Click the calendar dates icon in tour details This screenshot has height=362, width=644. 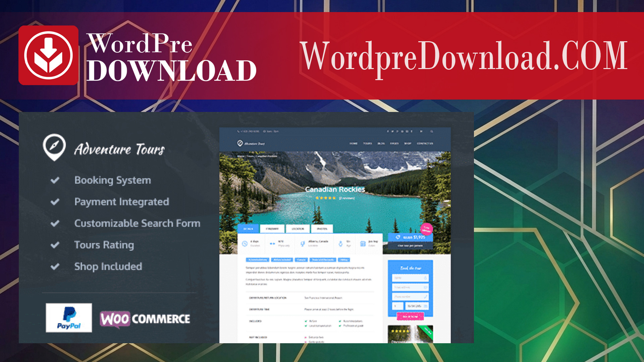[363, 244]
